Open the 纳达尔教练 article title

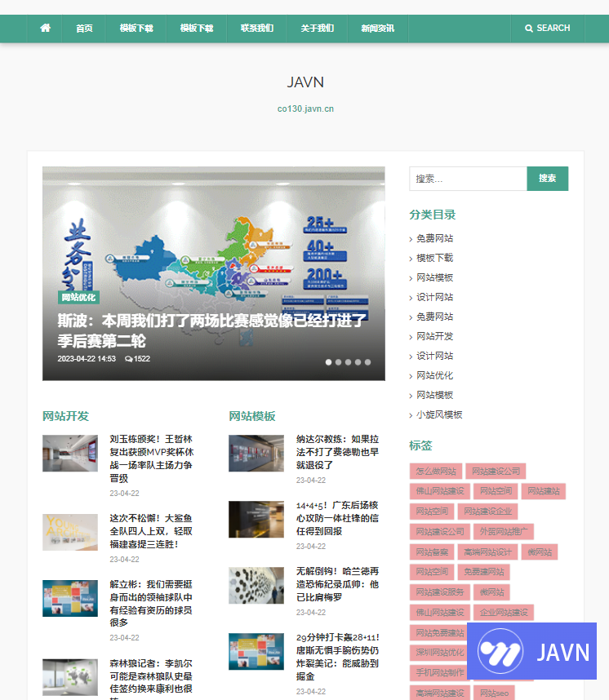(337, 452)
